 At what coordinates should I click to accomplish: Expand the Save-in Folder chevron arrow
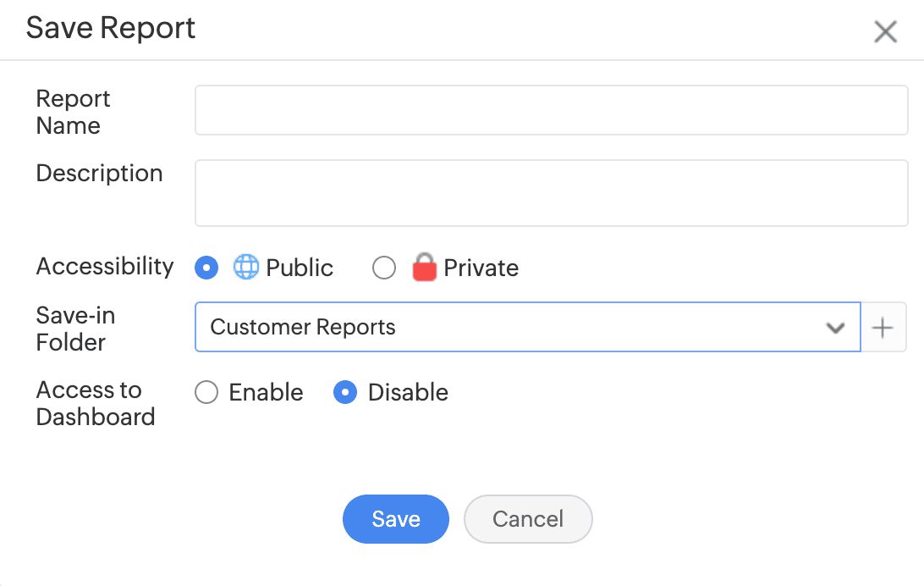pyautogui.click(x=835, y=328)
